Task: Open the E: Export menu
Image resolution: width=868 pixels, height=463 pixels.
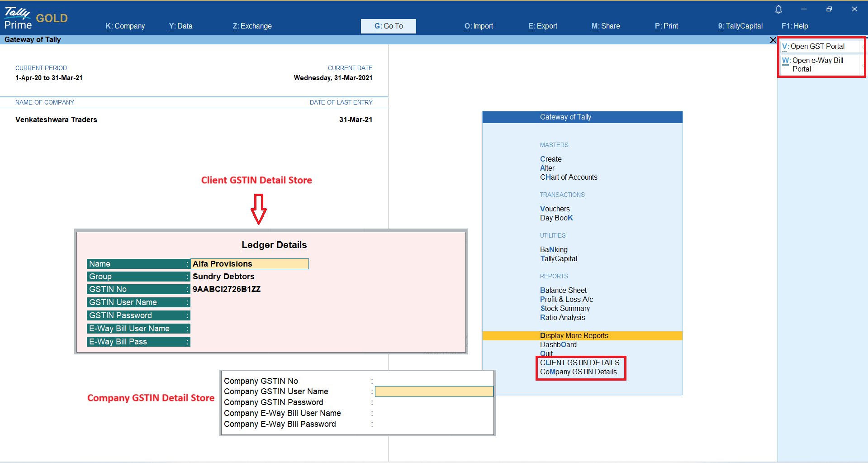Action: (543, 26)
